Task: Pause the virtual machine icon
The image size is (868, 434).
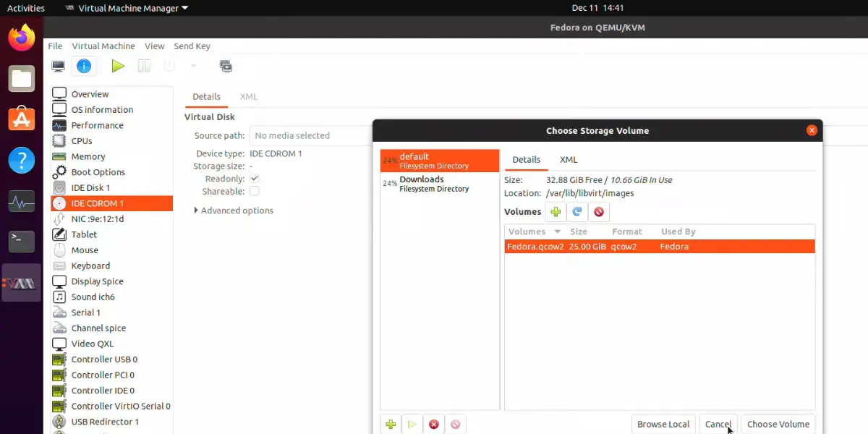Action: coord(144,66)
